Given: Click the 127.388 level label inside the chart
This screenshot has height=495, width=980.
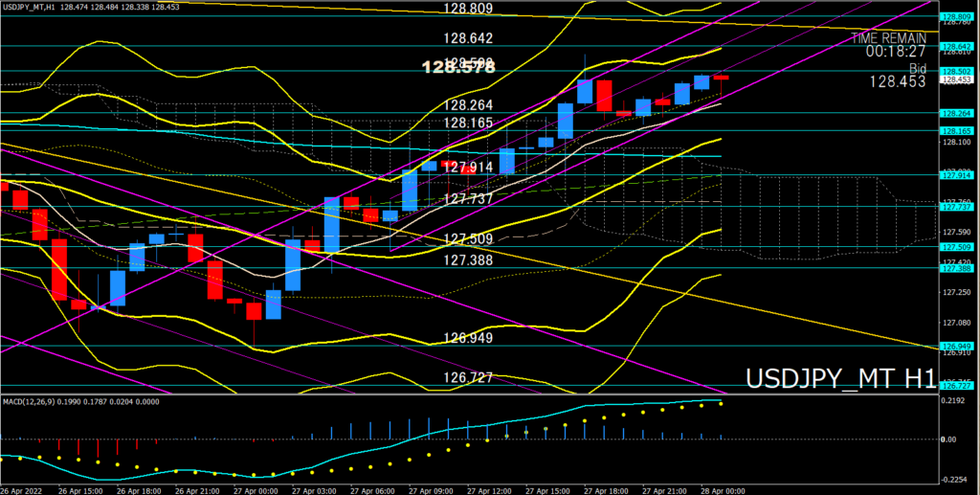Looking at the screenshot, I should point(468,259).
